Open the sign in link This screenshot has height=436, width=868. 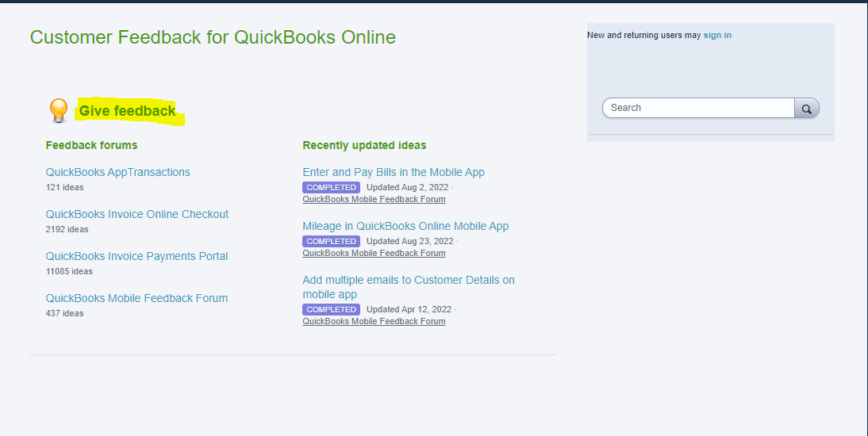717,35
